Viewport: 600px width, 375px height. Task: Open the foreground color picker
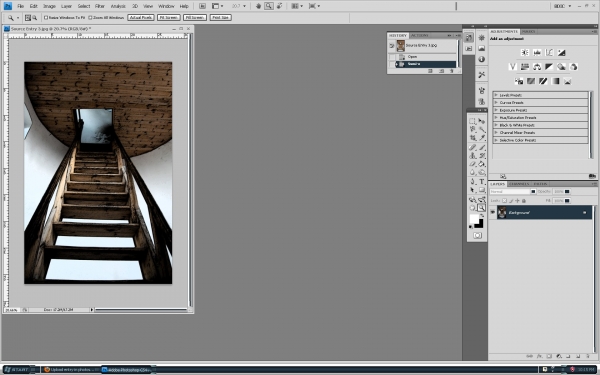pos(474,219)
